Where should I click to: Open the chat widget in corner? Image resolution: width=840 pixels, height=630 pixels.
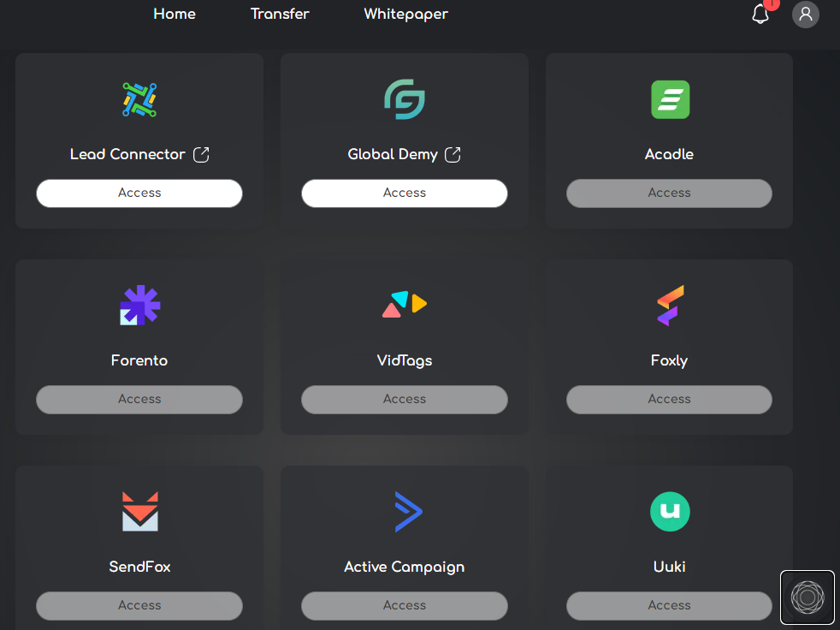[x=807, y=597]
